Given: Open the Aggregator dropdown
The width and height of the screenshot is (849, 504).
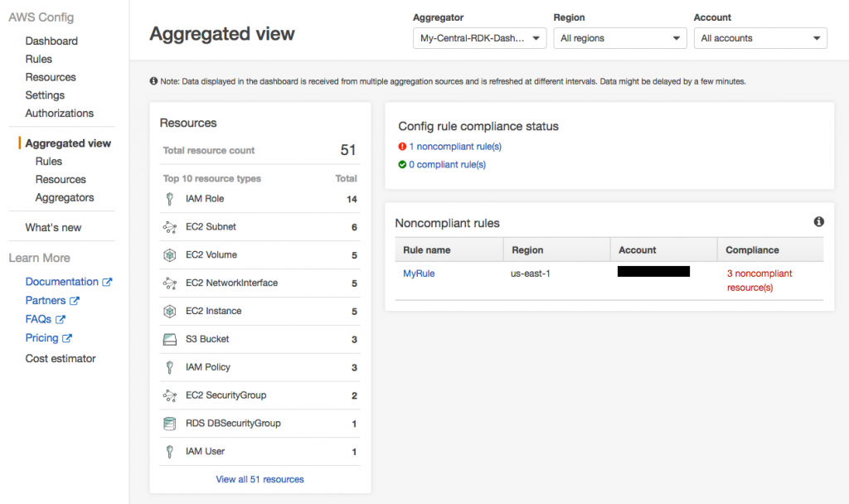Looking at the screenshot, I should [x=479, y=38].
